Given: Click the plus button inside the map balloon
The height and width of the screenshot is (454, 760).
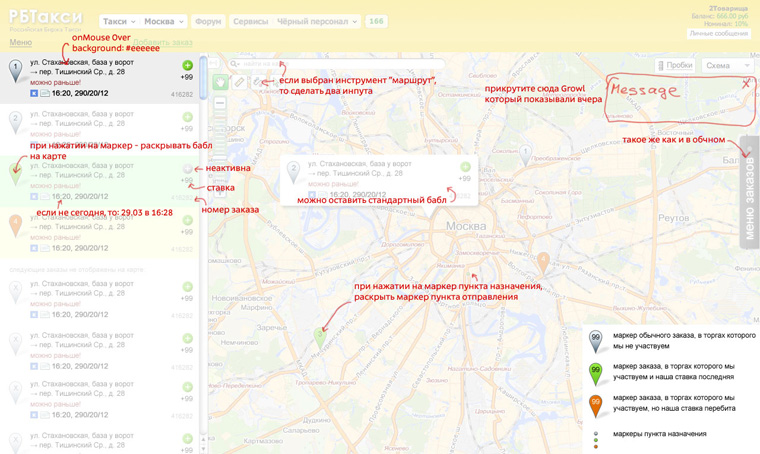Looking at the screenshot, I should pyautogui.click(x=465, y=167).
